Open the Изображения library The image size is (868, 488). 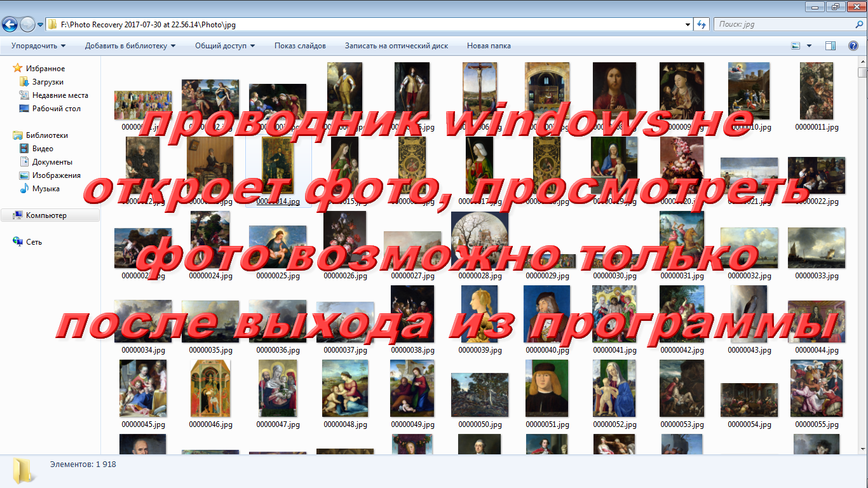tap(57, 175)
